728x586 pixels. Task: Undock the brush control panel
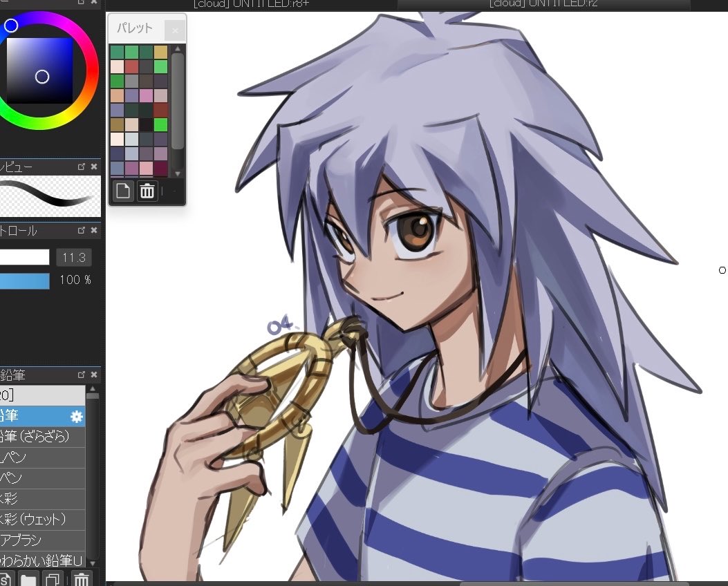(82, 230)
